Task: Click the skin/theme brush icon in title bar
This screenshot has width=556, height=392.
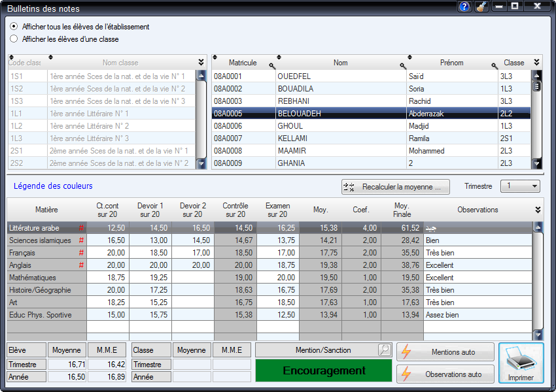Action: [x=481, y=7]
